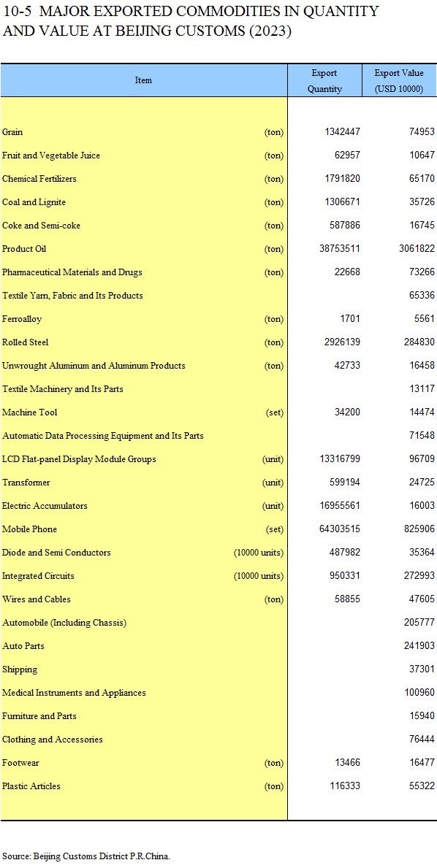Select the Rolled Steel row label

26,342
